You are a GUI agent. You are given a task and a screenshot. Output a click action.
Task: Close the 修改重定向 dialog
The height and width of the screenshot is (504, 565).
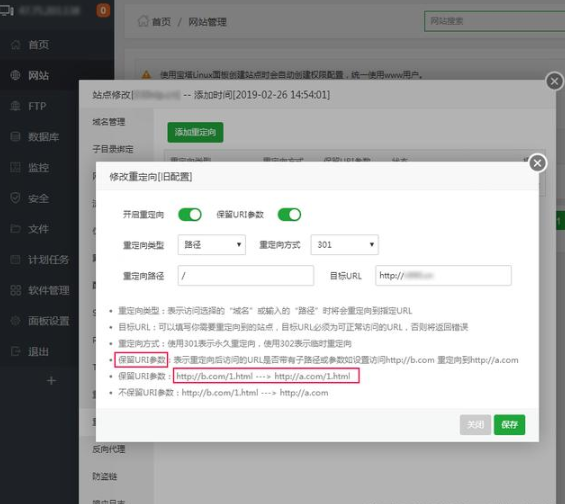tap(538, 163)
